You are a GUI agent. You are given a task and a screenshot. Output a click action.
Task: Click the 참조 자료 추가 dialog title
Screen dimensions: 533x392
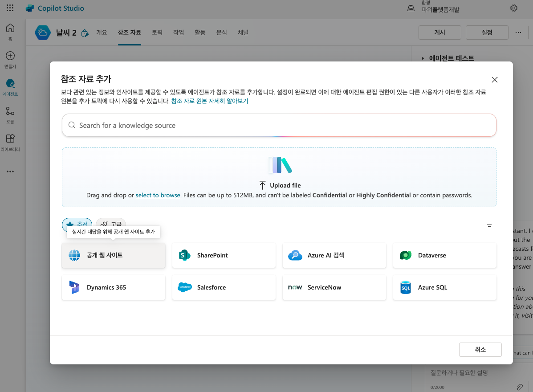click(86, 79)
